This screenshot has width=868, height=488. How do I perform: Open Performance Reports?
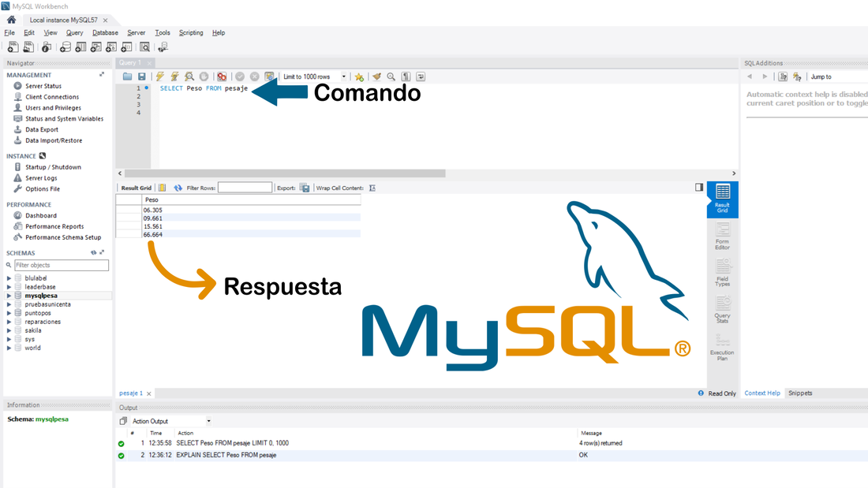click(54, 226)
